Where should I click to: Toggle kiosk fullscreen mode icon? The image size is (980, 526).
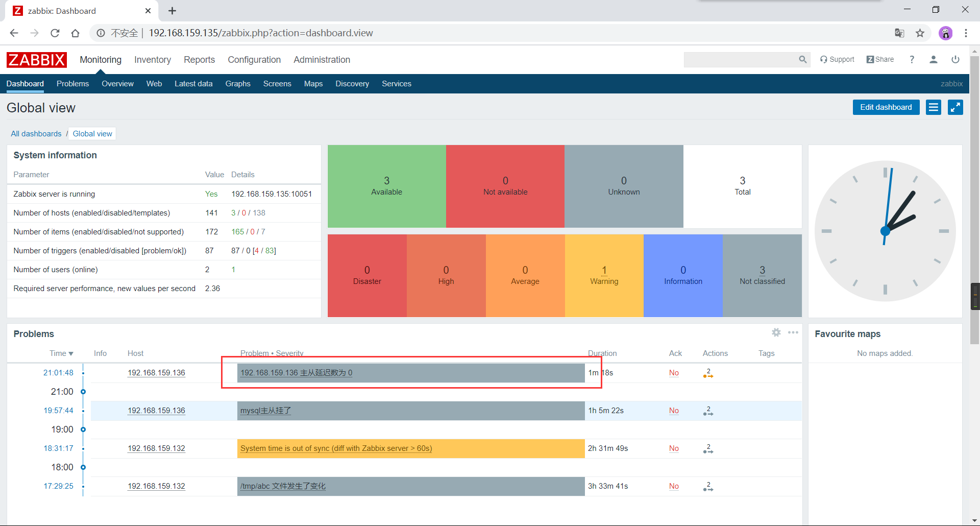click(x=955, y=107)
